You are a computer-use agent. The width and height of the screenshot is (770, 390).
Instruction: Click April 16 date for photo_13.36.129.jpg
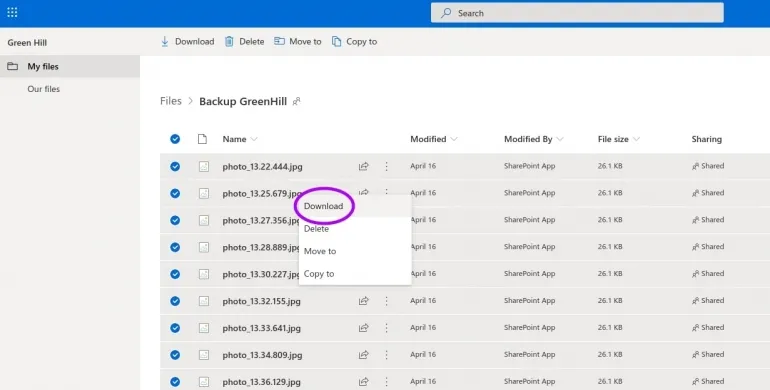click(423, 381)
